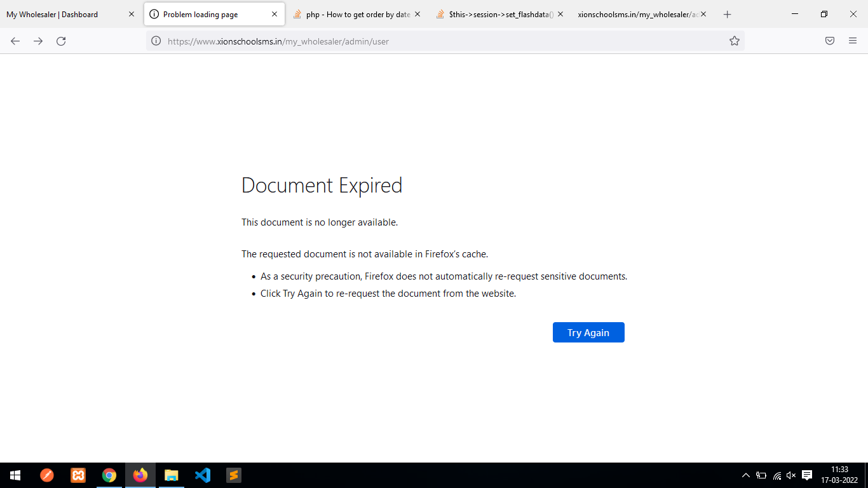View site information icon in address bar
The height and width of the screenshot is (488, 868).
click(x=156, y=41)
